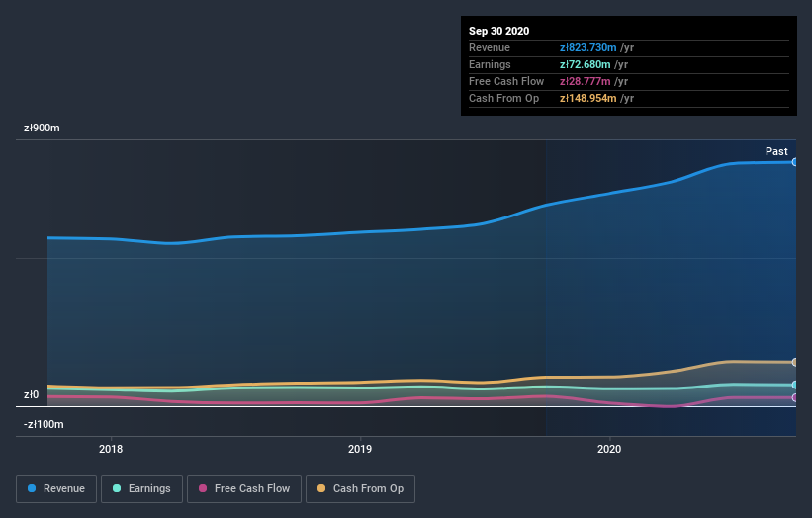Image resolution: width=812 pixels, height=518 pixels.
Task: Toggle the Free Cash Flow legend button
Action: pos(244,489)
